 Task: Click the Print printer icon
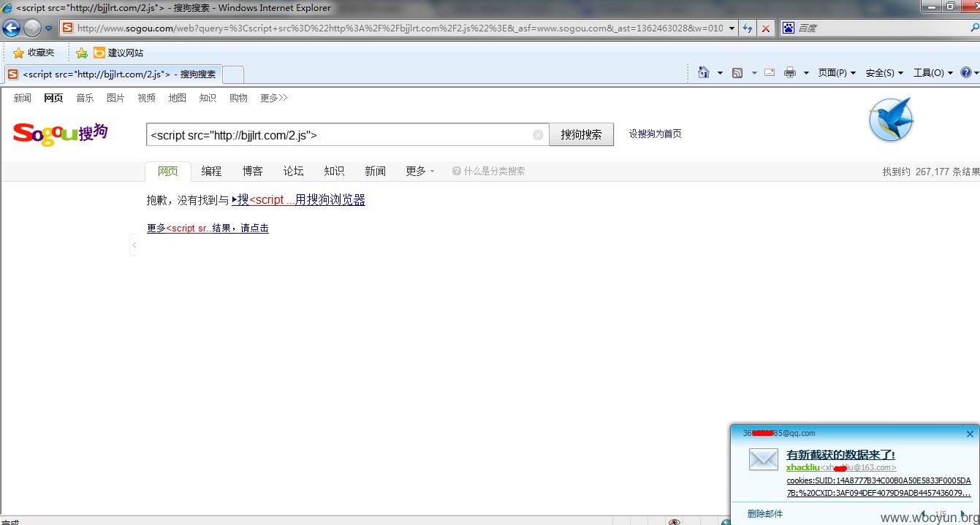[789, 72]
